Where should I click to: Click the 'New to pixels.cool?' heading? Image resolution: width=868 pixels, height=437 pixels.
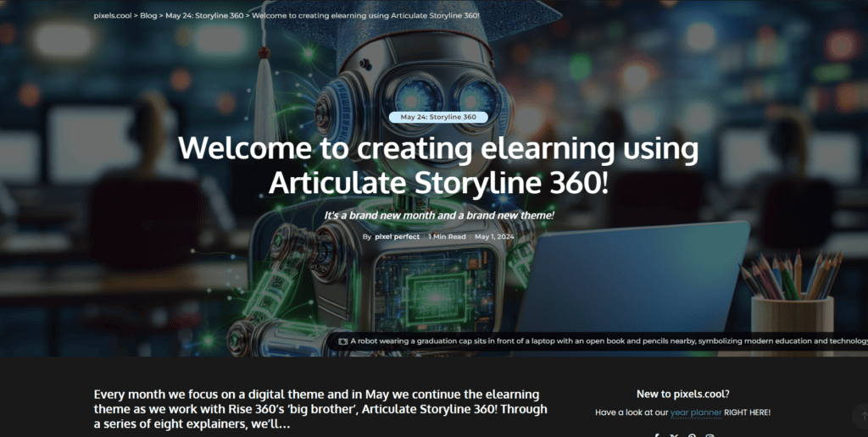[682, 394]
